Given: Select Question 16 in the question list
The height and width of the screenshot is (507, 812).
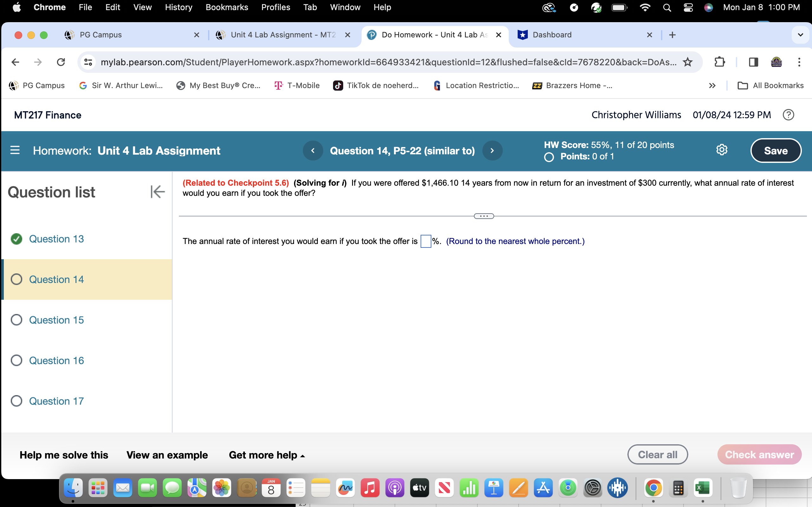Looking at the screenshot, I should pyautogui.click(x=56, y=360).
